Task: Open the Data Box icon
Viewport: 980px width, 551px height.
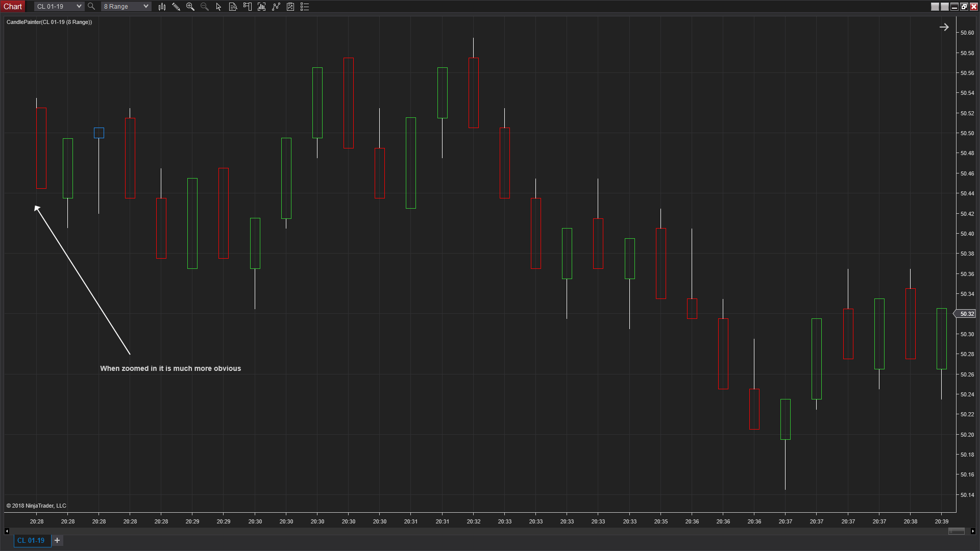Action: [233, 7]
